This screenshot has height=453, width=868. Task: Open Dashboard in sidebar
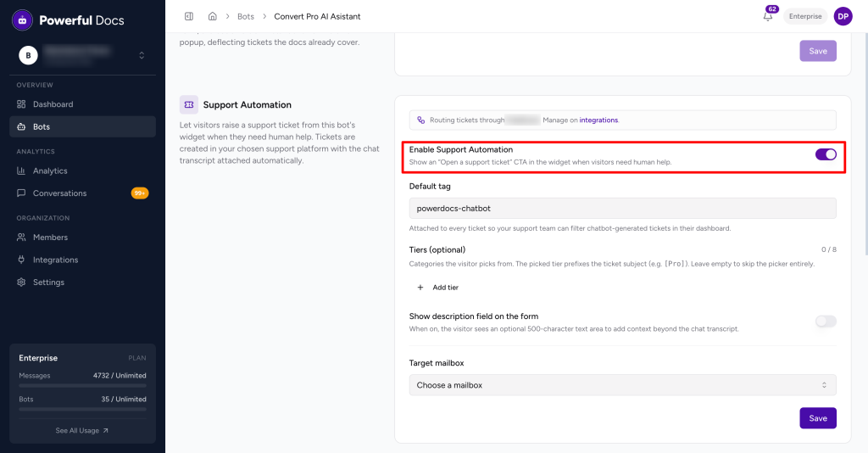pos(82,104)
